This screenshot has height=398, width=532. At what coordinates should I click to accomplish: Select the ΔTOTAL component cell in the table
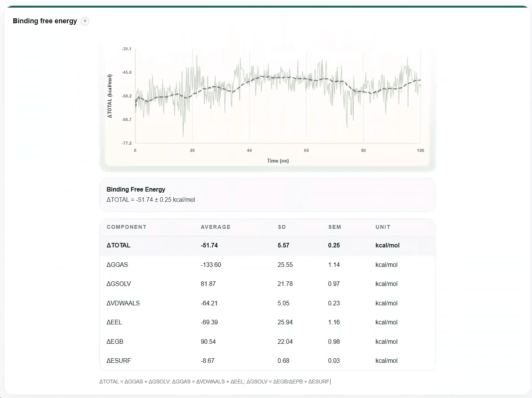point(118,245)
